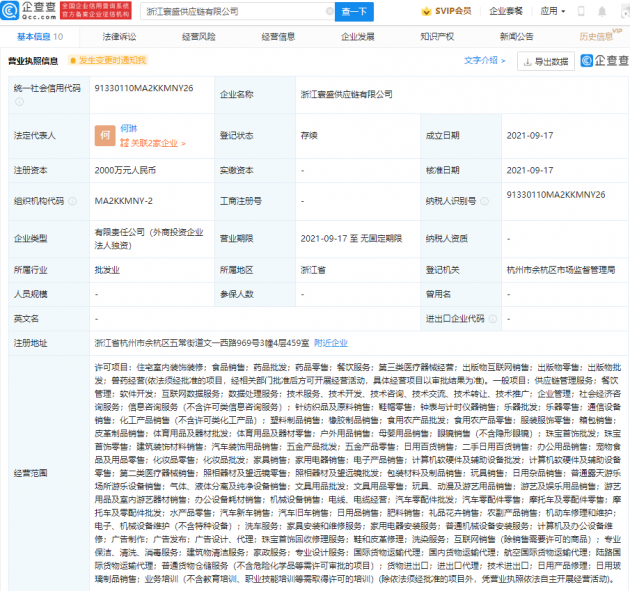The image size is (630, 591).
Task: Open the 知识产权 tab
Action: [437, 36]
